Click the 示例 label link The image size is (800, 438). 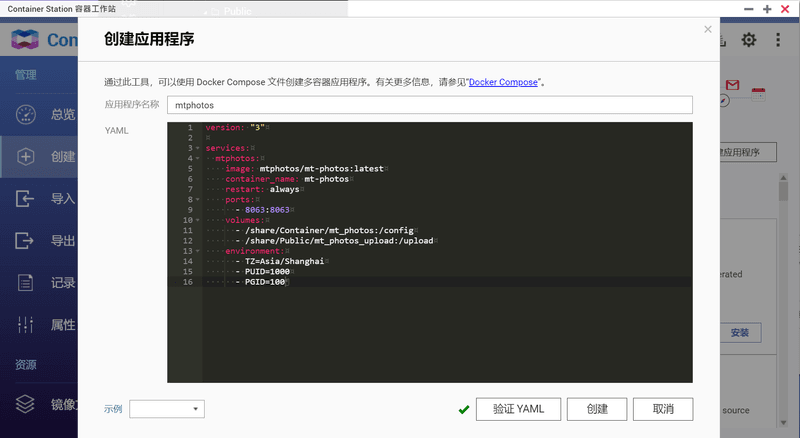[x=113, y=409]
